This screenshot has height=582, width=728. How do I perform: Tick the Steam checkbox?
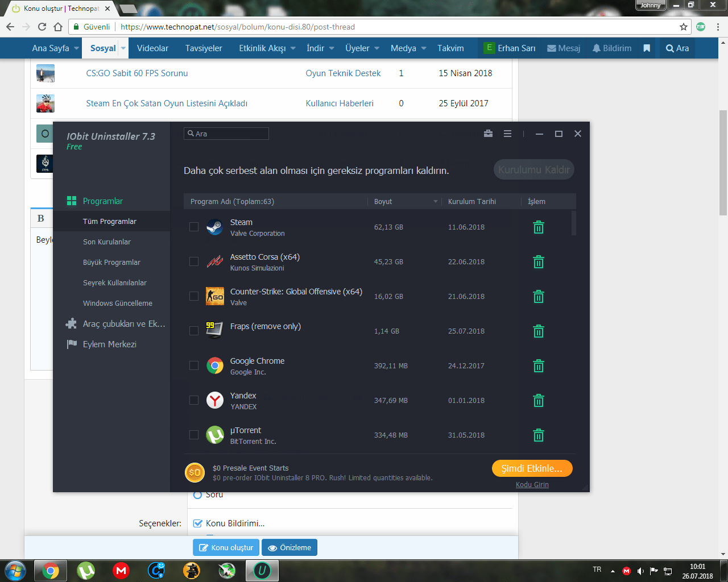click(194, 227)
